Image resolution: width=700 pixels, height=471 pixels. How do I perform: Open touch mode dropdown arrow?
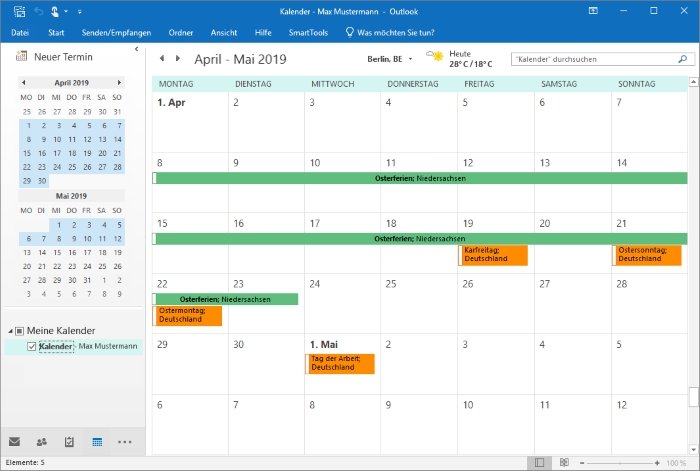tap(66, 11)
